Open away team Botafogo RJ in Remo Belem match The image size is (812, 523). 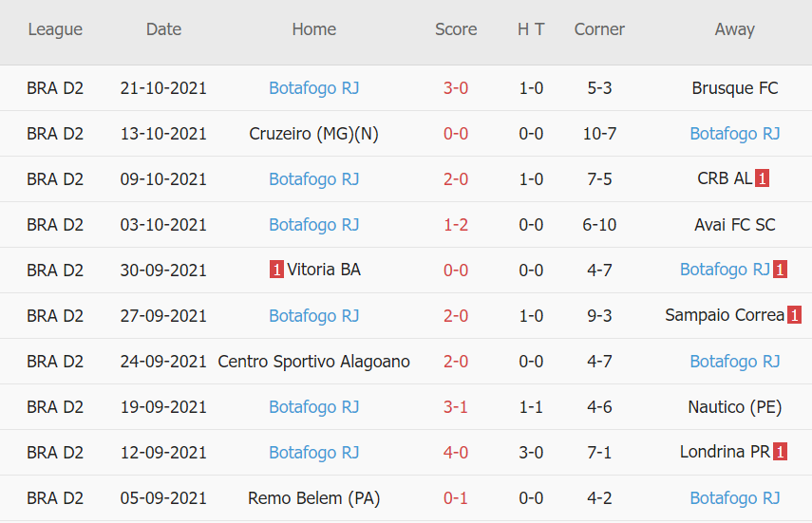click(x=734, y=497)
